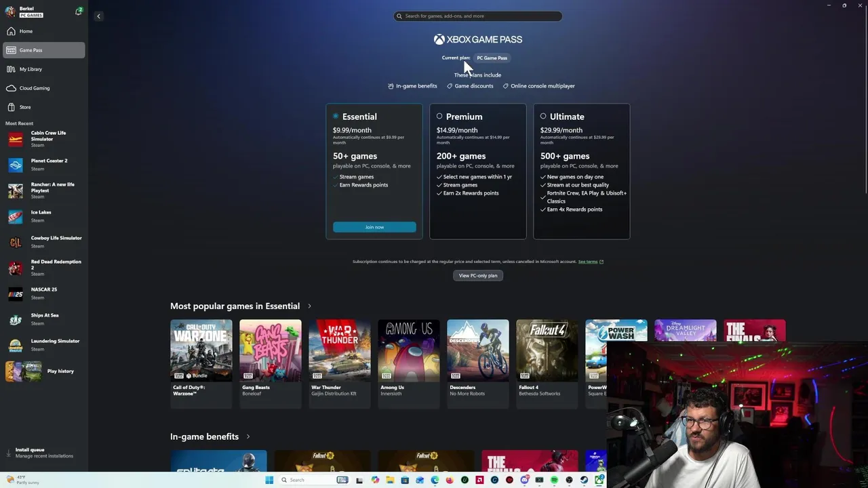Click the View PC-only plan button
Image resolution: width=868 pixels, height=488 pixels.
pos(478,275)
